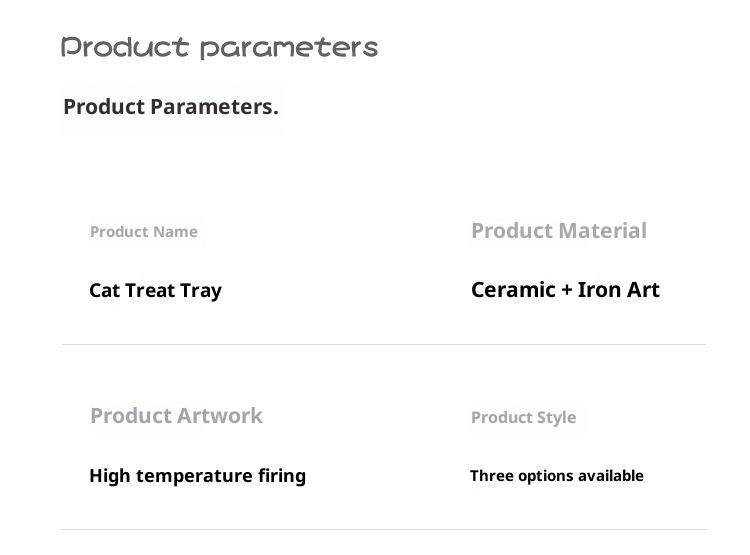Image resolution: width=750 pixels, height=555 pixels.
Task: Select the "Ceramic + Iron Art" value
Action: click(565, 290)
